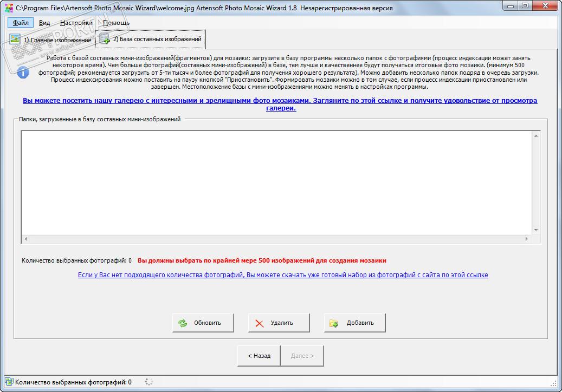Click the red X delete icon
Image resolution: width=562 pixels, height=392 pixels.
pyautogui.click(x=259, y=324)
